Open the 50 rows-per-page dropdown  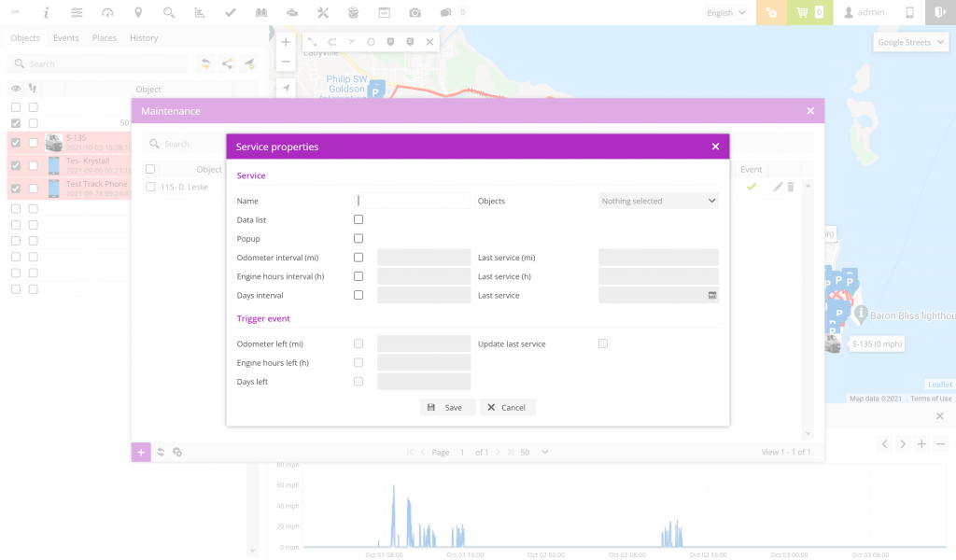pyautogui.click(x=534, y=452)
